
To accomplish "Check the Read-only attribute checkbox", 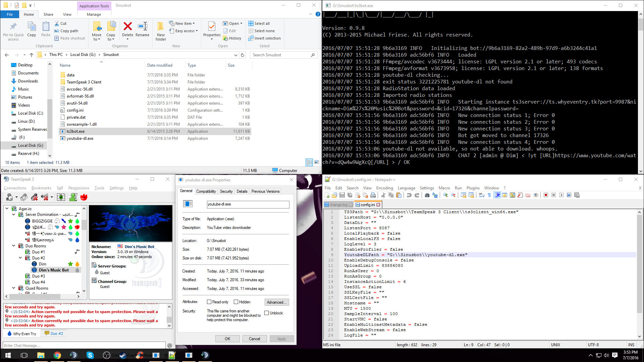I will [x=209, y=302].
